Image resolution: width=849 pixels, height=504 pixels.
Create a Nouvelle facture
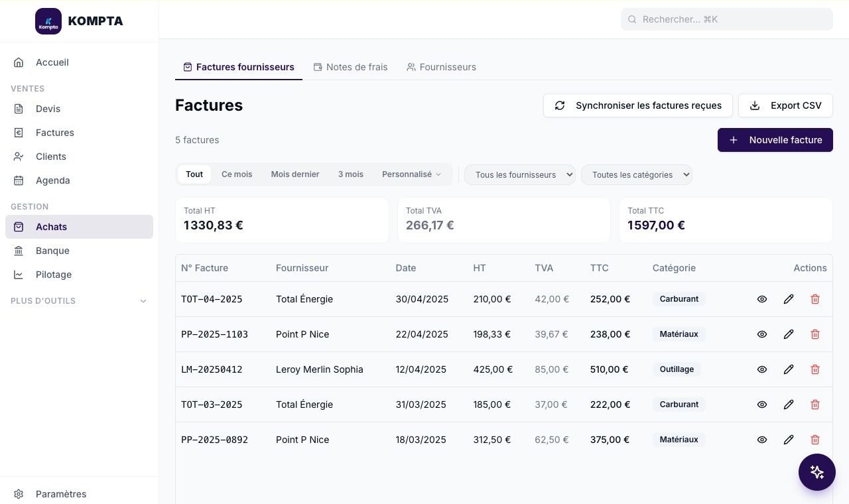[775, 140]
